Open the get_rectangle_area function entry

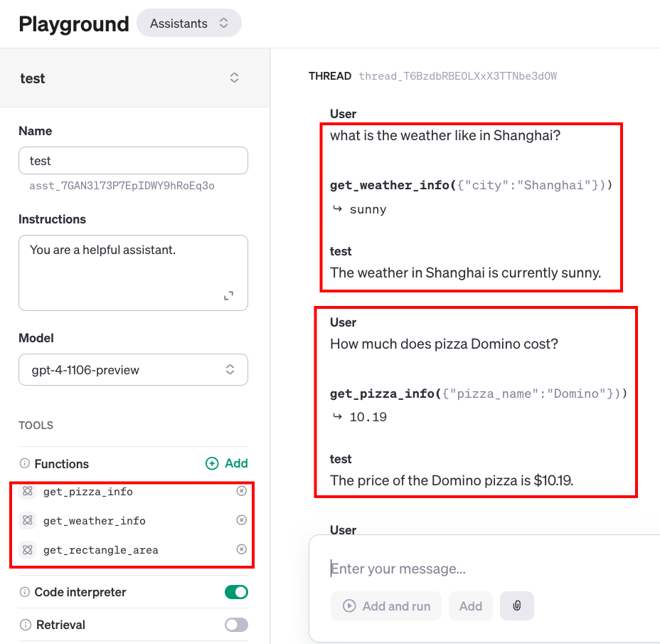coord(100,550)
